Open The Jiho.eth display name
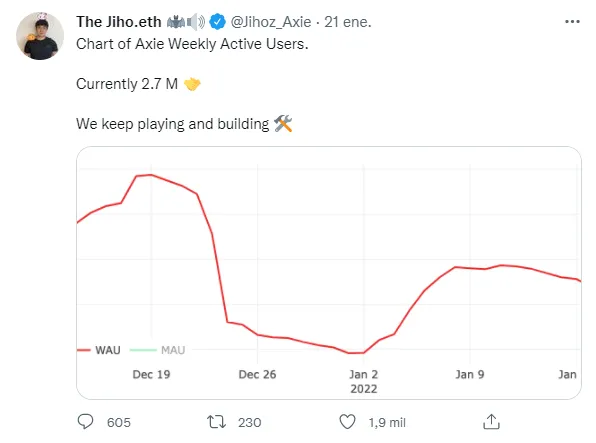This screenshot has width=596, height=443. [119, 22]
